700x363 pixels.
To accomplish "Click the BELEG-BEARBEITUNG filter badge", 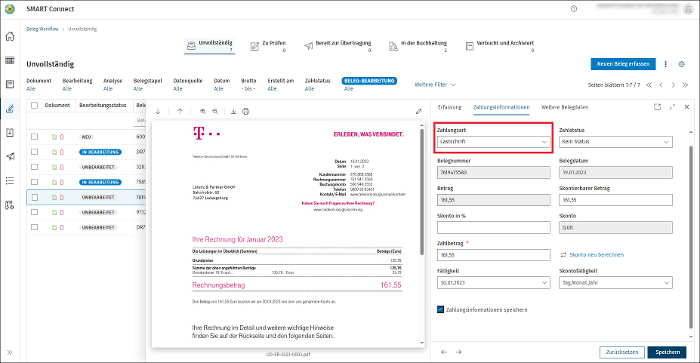I will 369,81.
